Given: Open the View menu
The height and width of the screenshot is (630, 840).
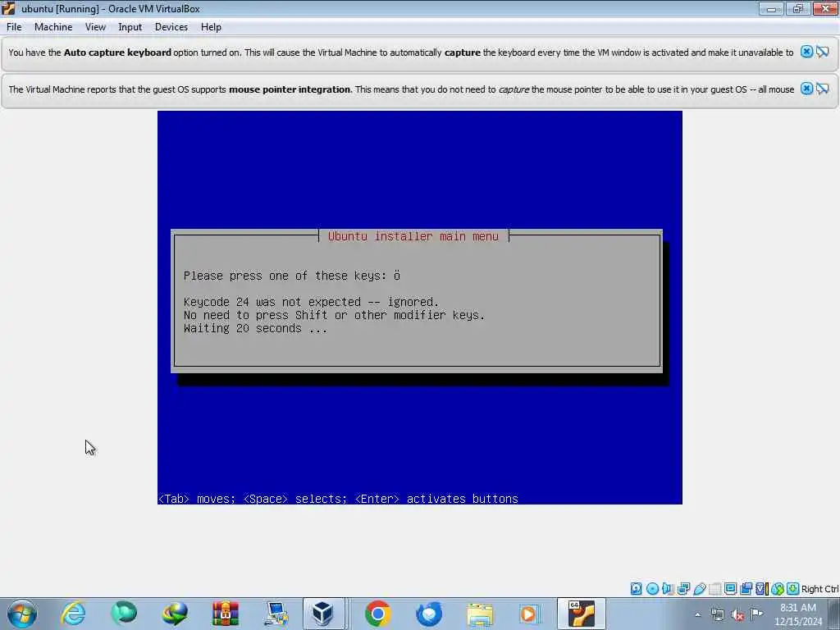Looking at the screenshot, I should pos(95,27).
